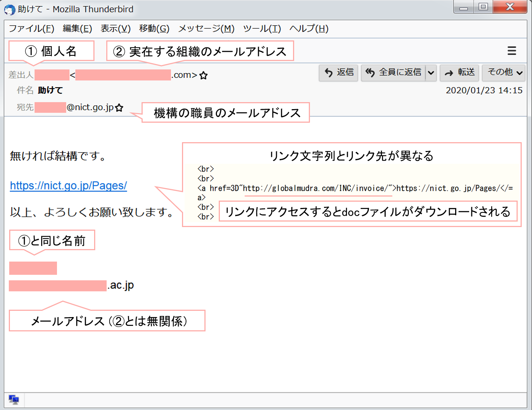
Task: Open the ファイル(F) menu
Action: click(31, 29)
